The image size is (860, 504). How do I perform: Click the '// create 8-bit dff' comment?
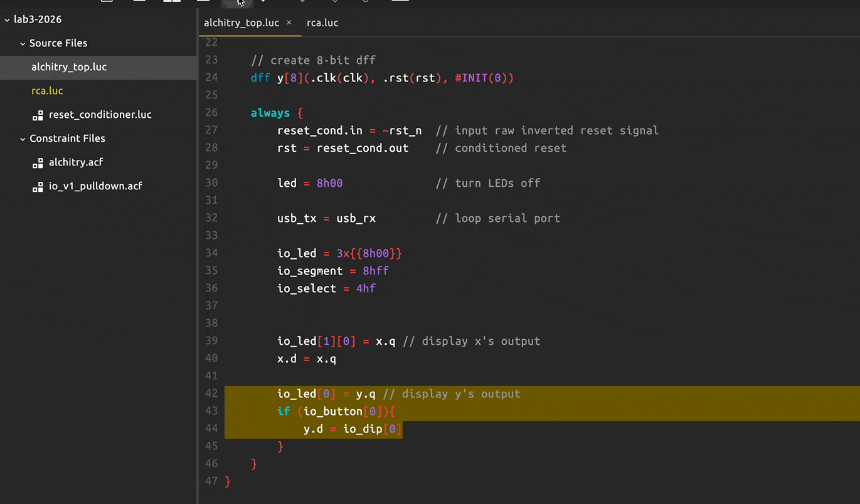point(313,60)
